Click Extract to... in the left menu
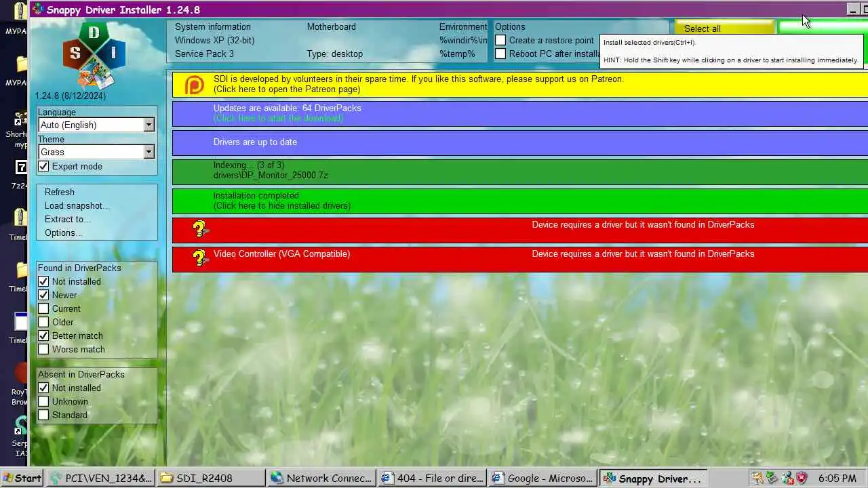Image resolution: width=868 pixels, height=488 pixels. pos(68,219)
